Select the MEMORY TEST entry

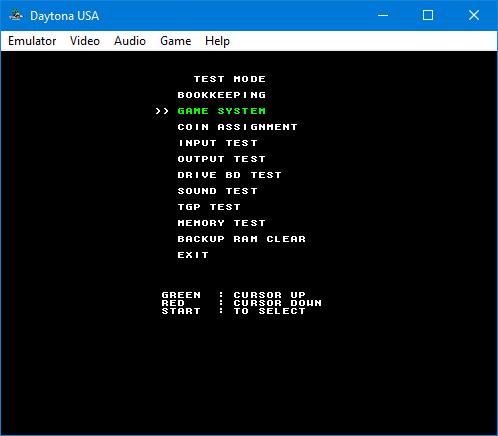pyautogui.click(x=222, y=223)
